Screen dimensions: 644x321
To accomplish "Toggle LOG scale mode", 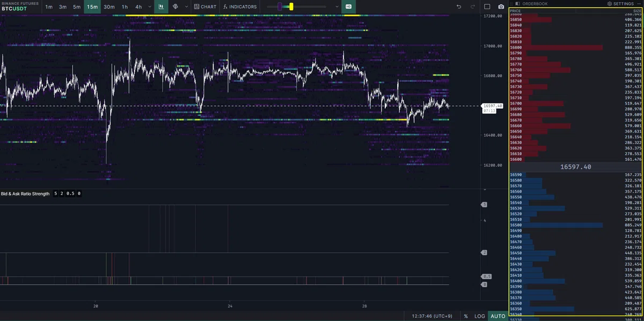I will tap(479, 316).
